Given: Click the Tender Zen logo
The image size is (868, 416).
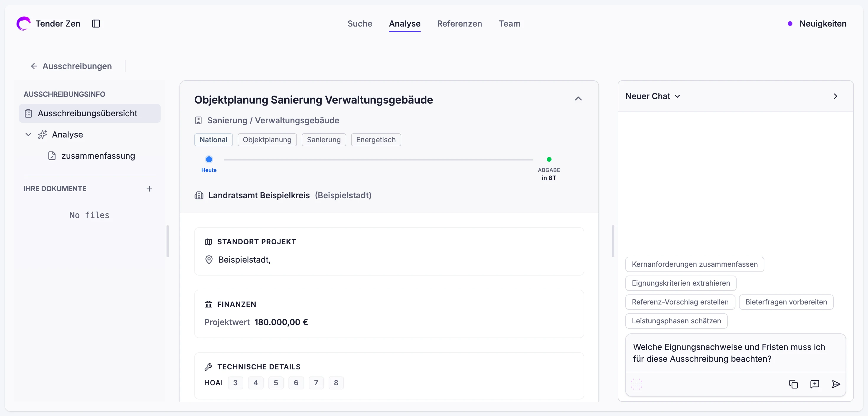Looking at the screenshot, I should (24, 24).
